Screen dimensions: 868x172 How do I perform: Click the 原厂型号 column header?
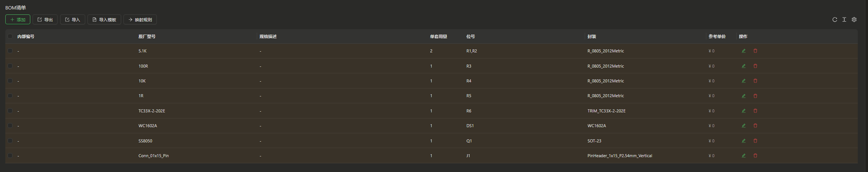point(147,36)
